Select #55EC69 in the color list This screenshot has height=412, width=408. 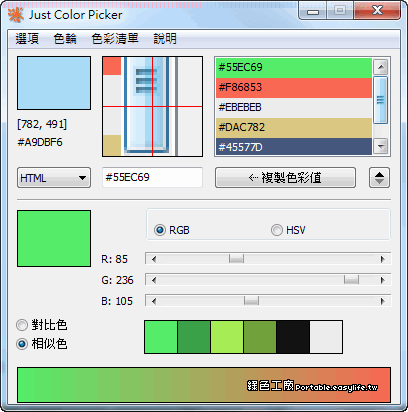click(x=294, y=68)
